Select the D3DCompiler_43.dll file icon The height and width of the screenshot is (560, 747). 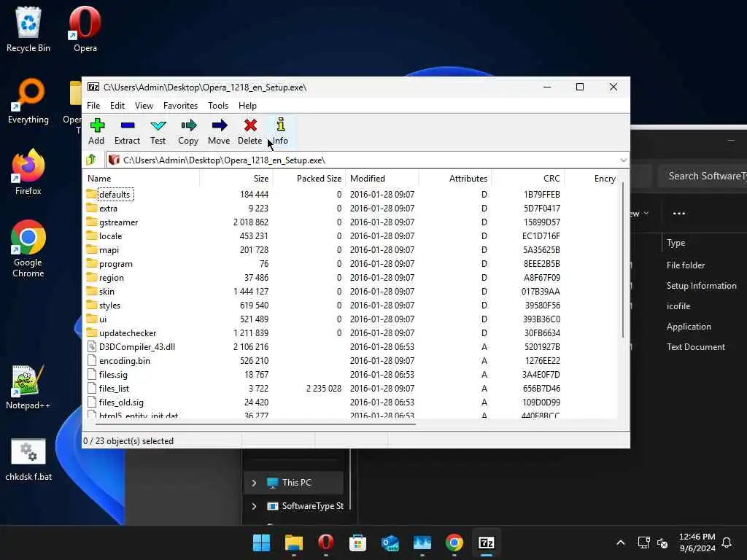[x=92, y=346]
